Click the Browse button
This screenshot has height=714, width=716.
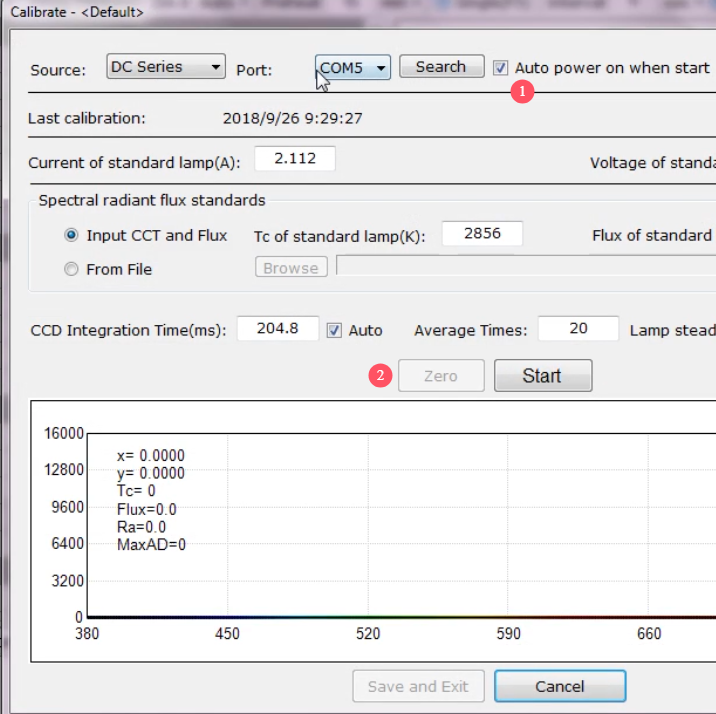[291, 268]
